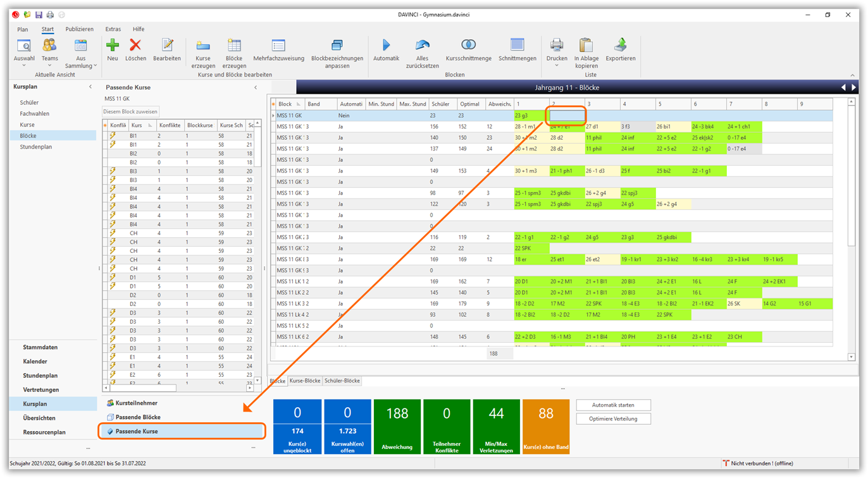This screenshot has width=868, height=478.
Task: Open the Kursschnittmenge tool
Action: [468, 46]
